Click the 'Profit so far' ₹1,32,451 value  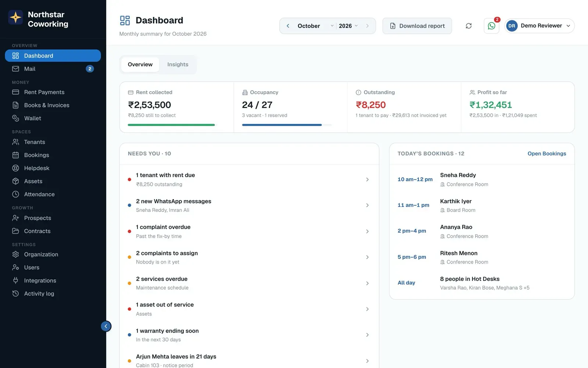[x=491, y=105]
